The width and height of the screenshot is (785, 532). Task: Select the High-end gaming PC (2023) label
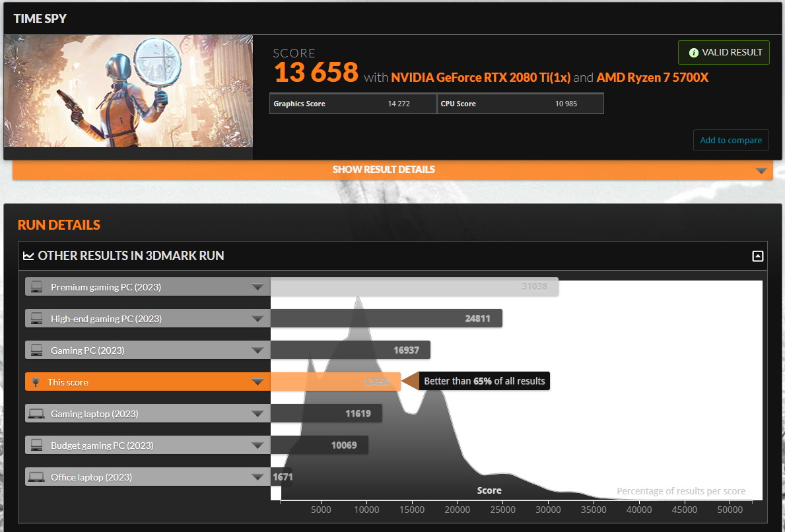(x=106, y=319)
